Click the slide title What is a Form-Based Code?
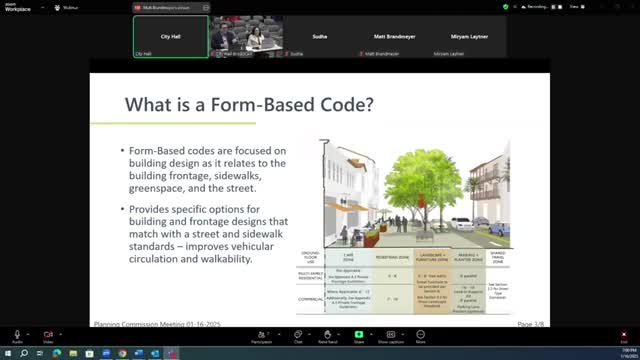 coord(249,104)
